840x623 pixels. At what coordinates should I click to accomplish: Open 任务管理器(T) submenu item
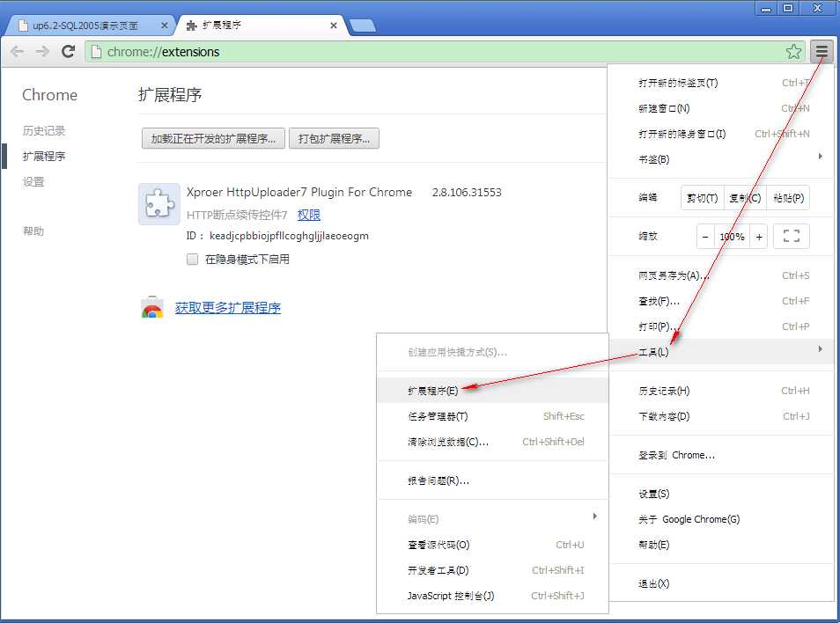[492, 416]
